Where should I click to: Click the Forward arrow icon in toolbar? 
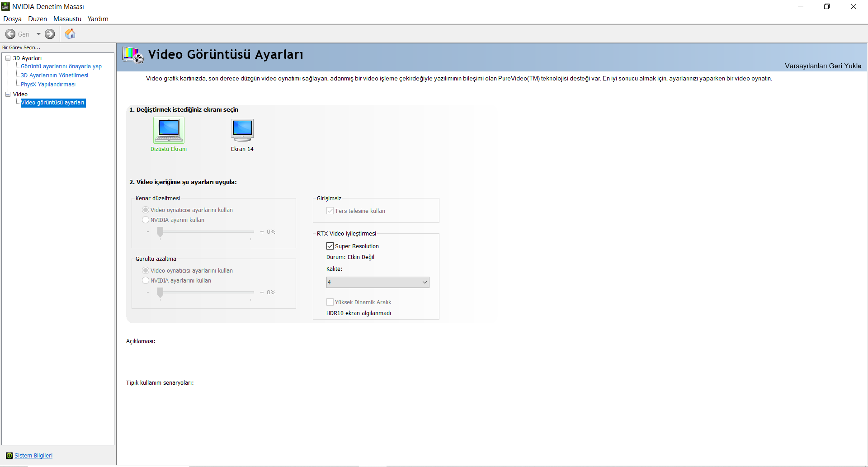(50, 34)
